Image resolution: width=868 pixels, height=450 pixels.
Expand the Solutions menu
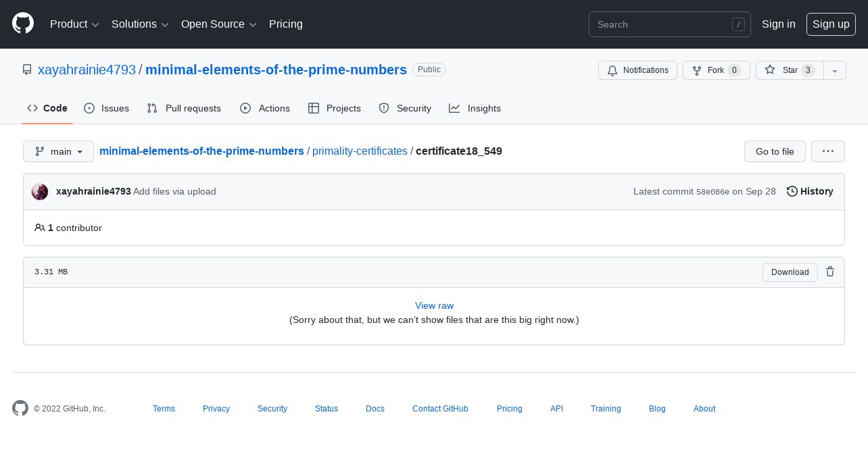click(x=140, y=24)
